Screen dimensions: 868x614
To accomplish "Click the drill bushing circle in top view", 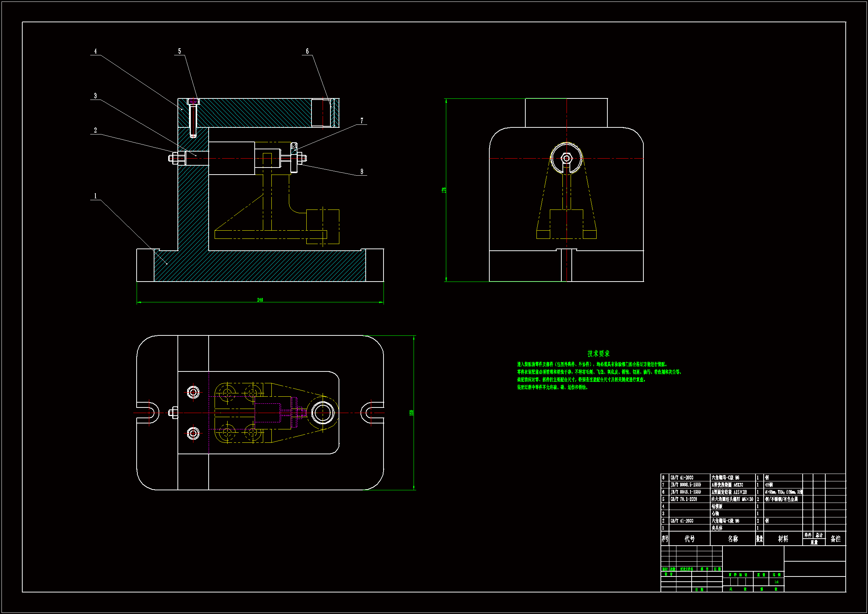I will 323,412.
